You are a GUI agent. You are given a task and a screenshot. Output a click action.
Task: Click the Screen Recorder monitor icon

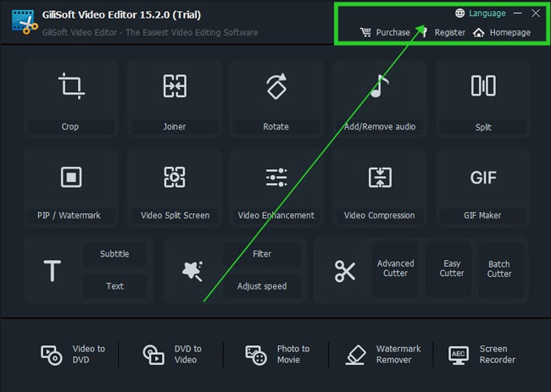(459, 355)
